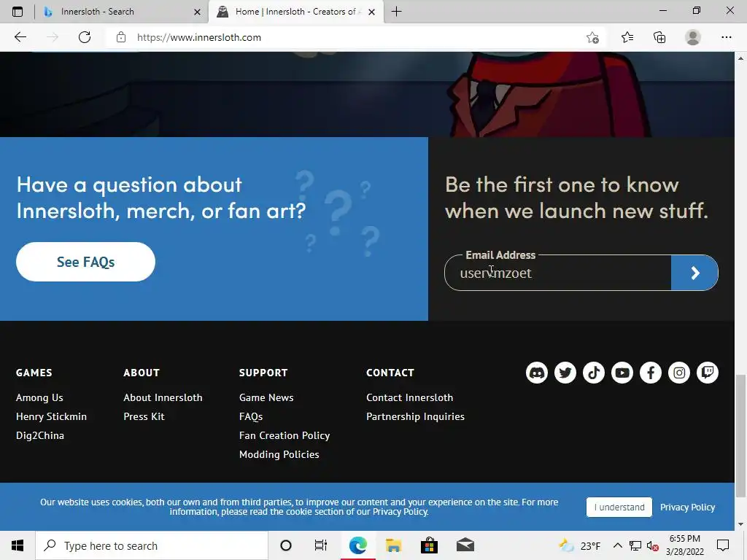Screen dimensions: 747x560
Task: Close the Innersloth - Search tab
Action: tap(197, 12)
